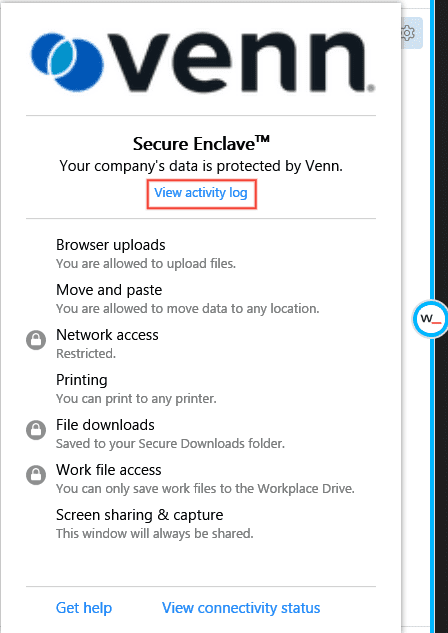
Task: Open View connectivity status link
Action: [241, 608]
